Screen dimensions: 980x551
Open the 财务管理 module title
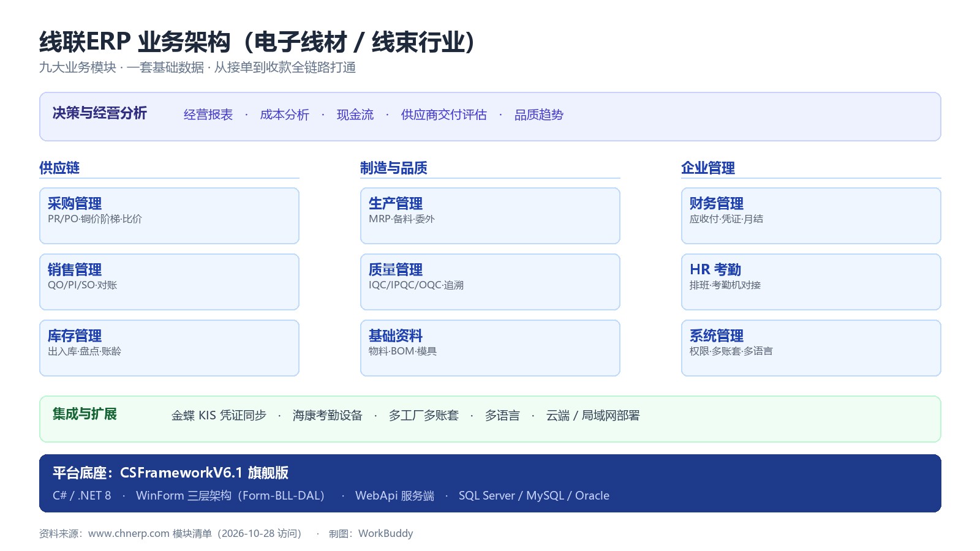pos(717,203)
